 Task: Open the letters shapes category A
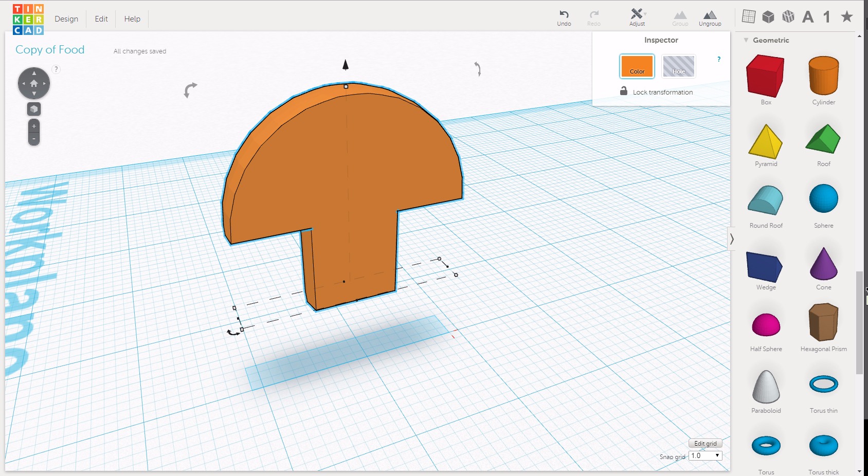(808, 17)
